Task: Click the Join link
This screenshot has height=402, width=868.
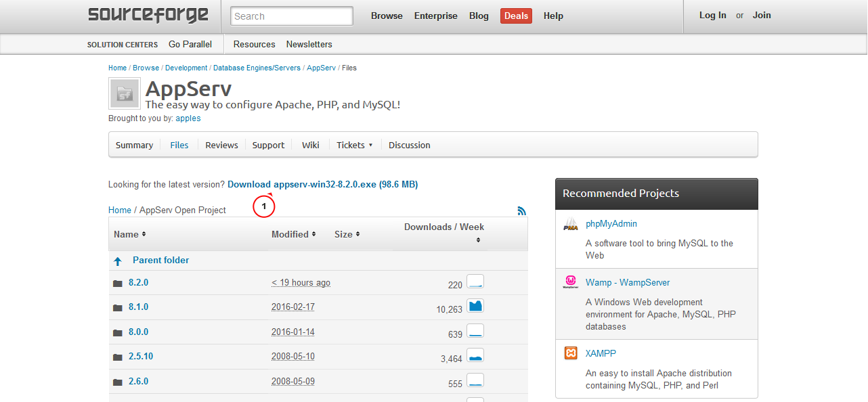Action: pos(762,15)
